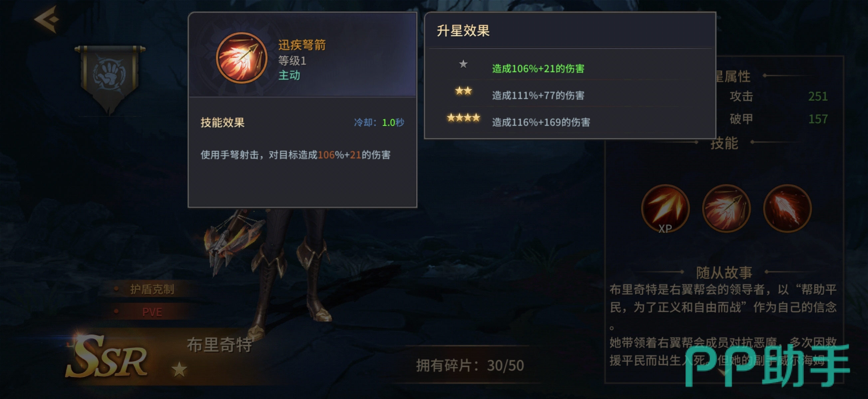
Task: Tap the 拥有碎片 30/50 progress bar
Action: pyautogui.click(x=470, y=365)
